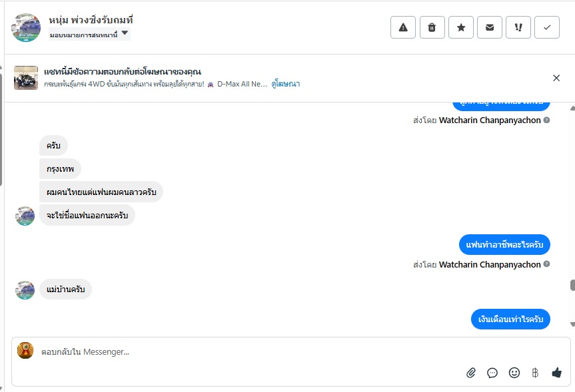The height and width of the screenshot is (392, 575).
Task: Click the spam warning triangle icon
Action: (403, 27)
